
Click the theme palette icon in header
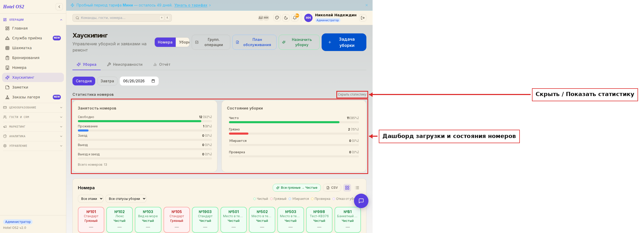[277, 18]
